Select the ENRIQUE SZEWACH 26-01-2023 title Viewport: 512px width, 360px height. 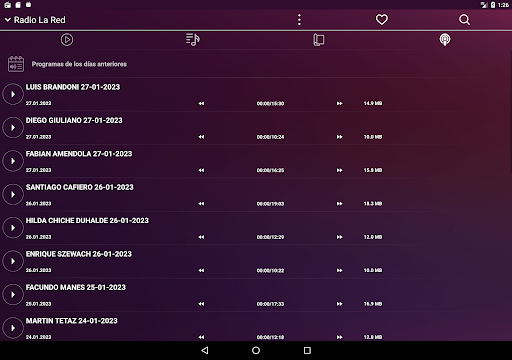[79, 254]
